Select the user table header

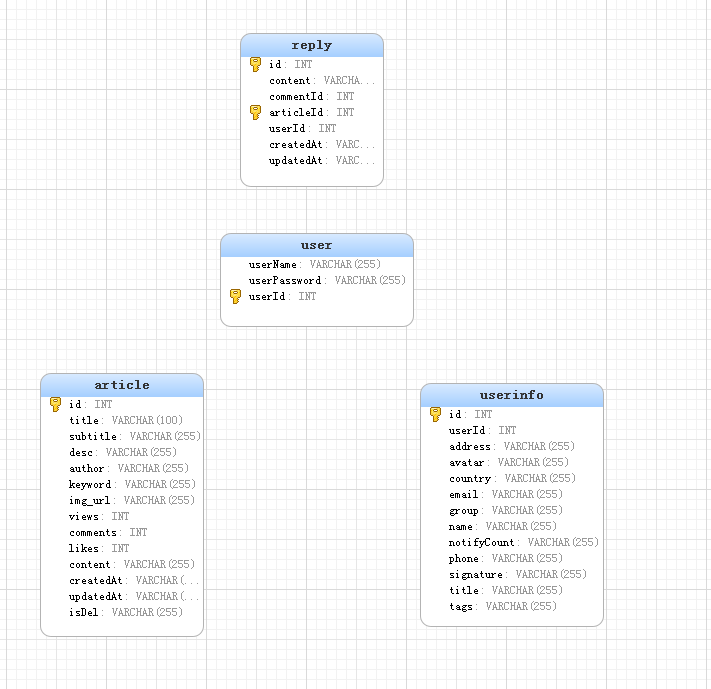coord(317,245)
